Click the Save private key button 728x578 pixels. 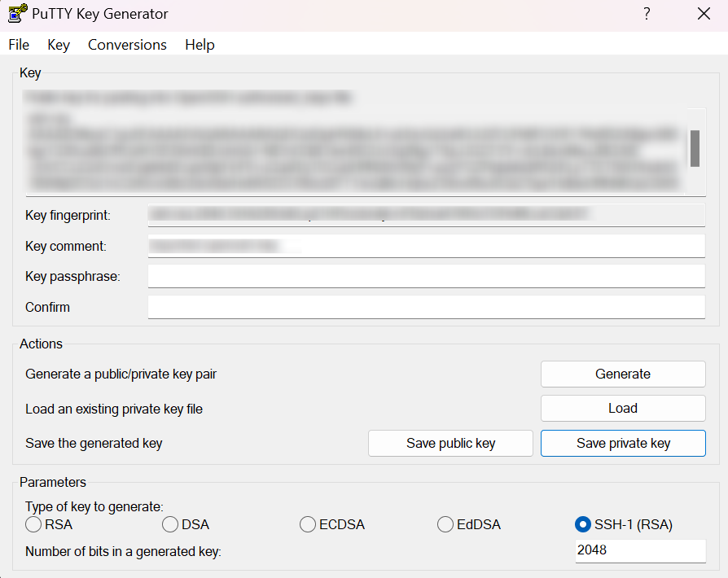[x=623, y=444]
